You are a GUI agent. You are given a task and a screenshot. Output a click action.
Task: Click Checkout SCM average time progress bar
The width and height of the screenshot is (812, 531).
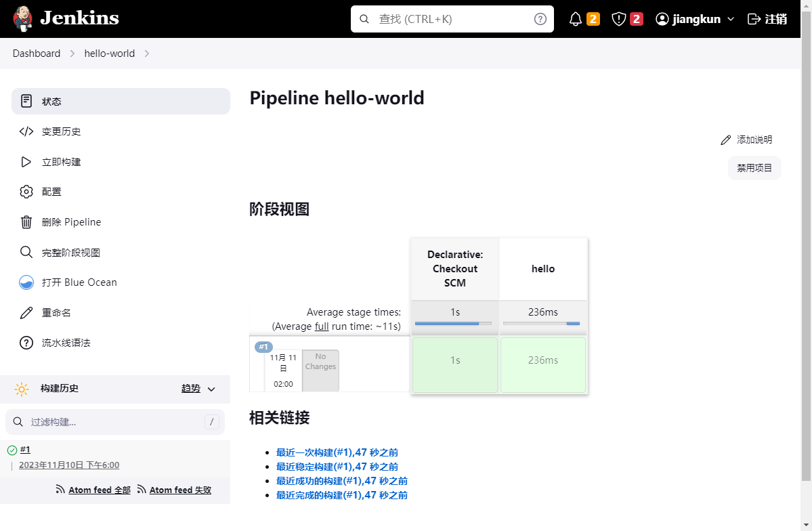[x=453, y=324]
